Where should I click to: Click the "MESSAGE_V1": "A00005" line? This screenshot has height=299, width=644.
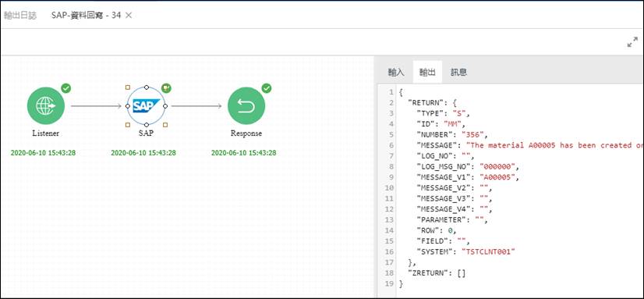[x=469, y=177]
